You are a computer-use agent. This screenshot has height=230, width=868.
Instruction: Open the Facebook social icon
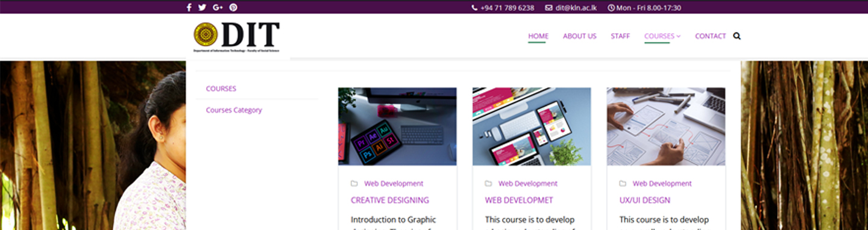tap(189, 7)
